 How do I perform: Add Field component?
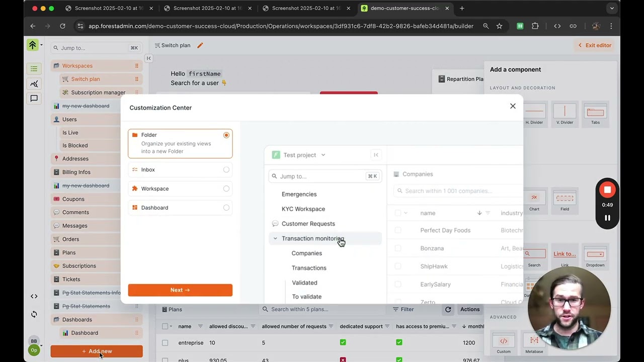565,201
